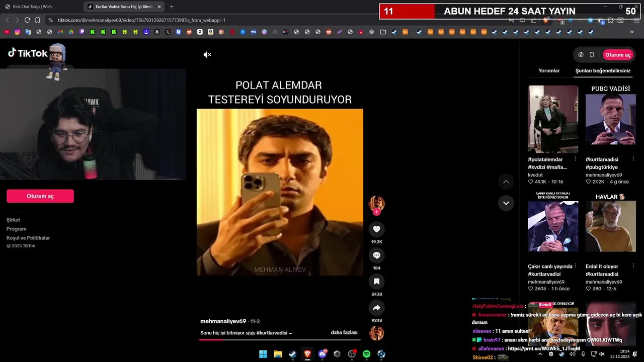Follow creator via the red plus badge

(x=376, y=212)
